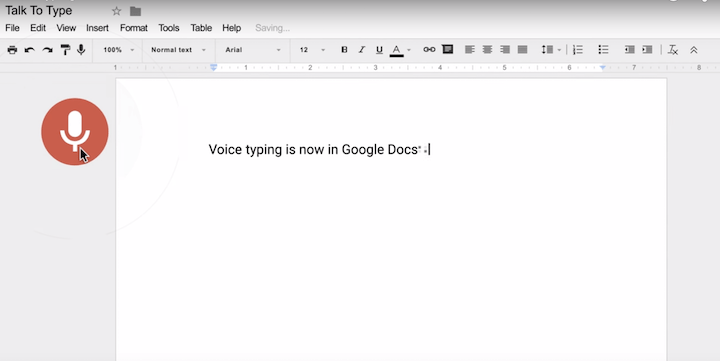Open the File menu

coord(12,28)
